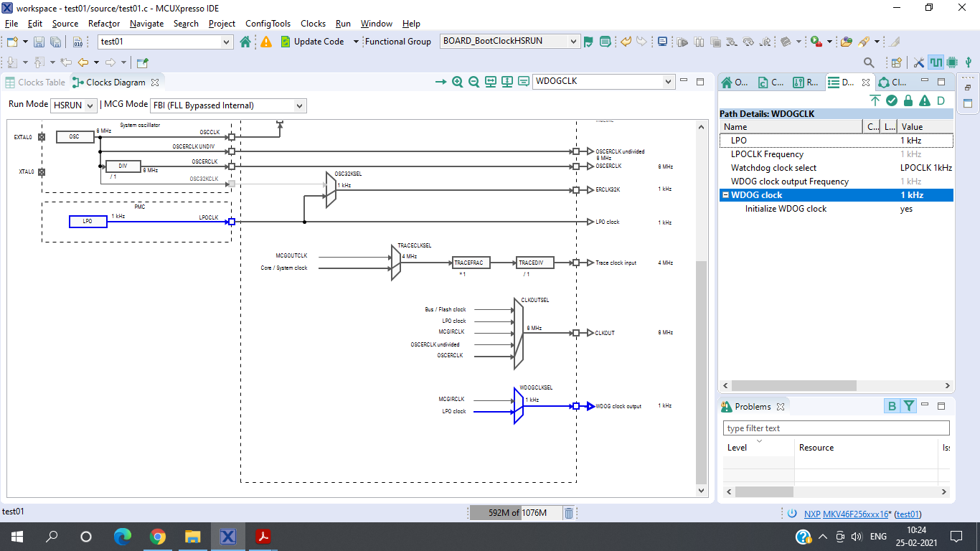Zoom out of the clocks diagram
Screen dimensions: 980x551
(473, 82)
